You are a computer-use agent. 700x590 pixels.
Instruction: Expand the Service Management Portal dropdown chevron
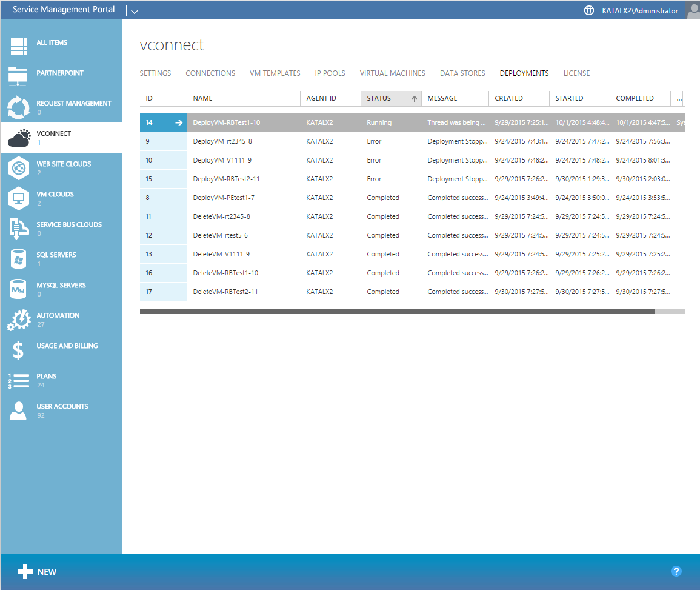click(x=135, y=11)
